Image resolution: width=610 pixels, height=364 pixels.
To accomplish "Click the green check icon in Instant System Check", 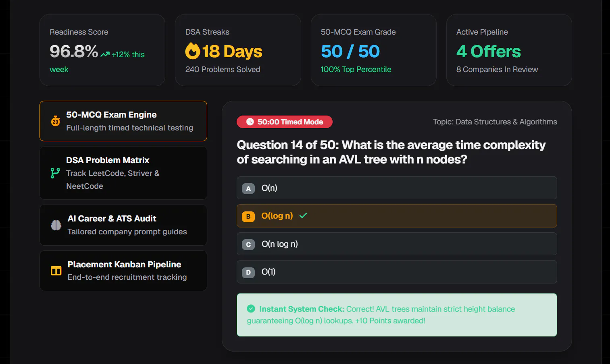I will coord(251,309).
